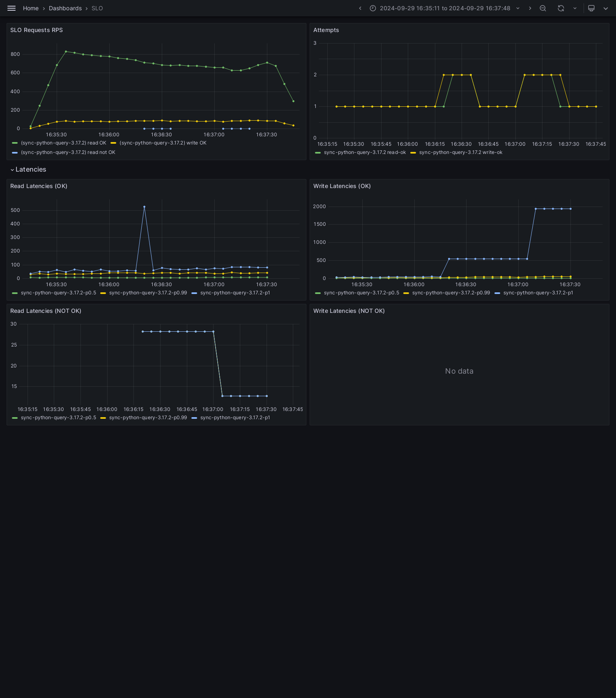Toggle p0.5 series in Read Latencies (OK)
Screen dimensions: 616x698
[58, 293]
